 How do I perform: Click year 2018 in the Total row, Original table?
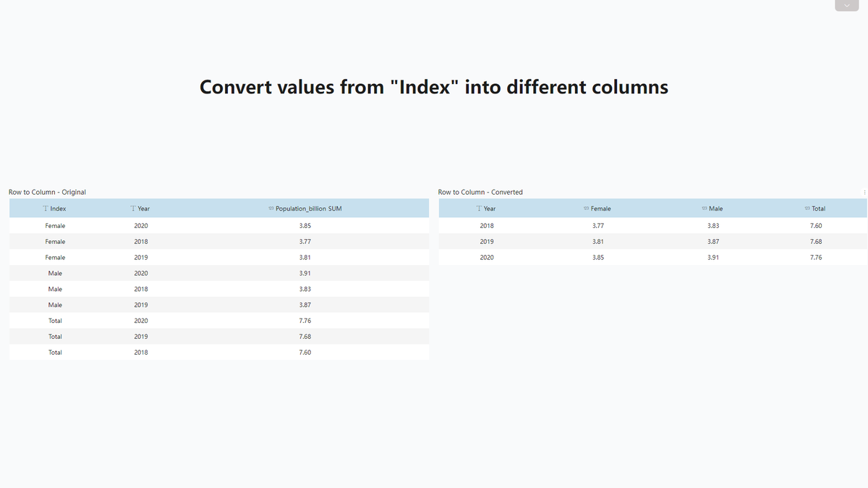(141, 353)
